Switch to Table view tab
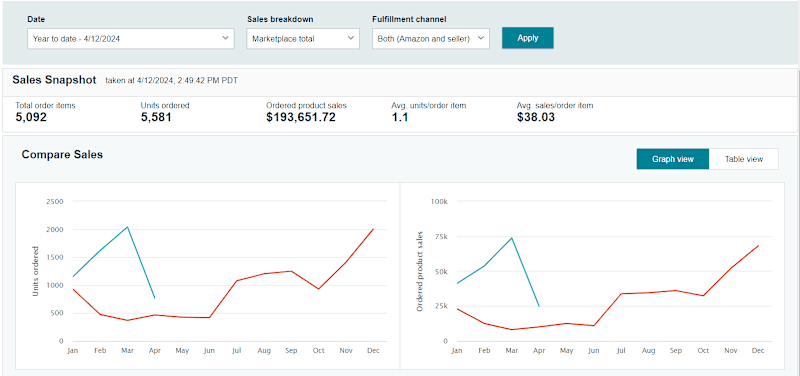This screenshot has height=376, width=800. (x=744, y=159)
